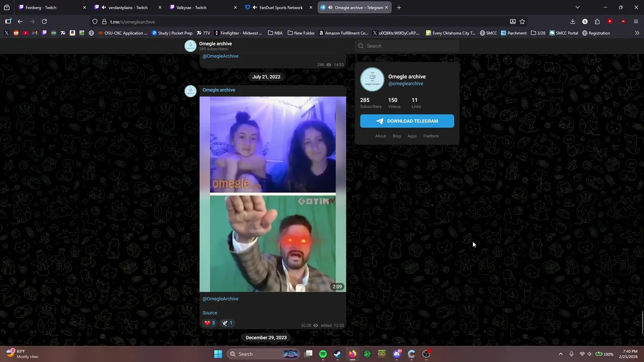Open the Gmail bookmark icon
644x362 pixels.
(x=35, y=33)
